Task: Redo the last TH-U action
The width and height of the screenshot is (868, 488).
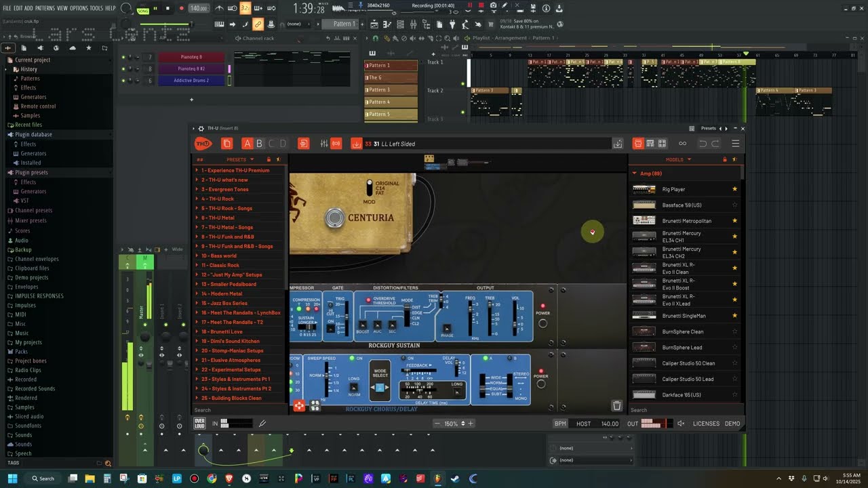Action: (x=714, y=144)
